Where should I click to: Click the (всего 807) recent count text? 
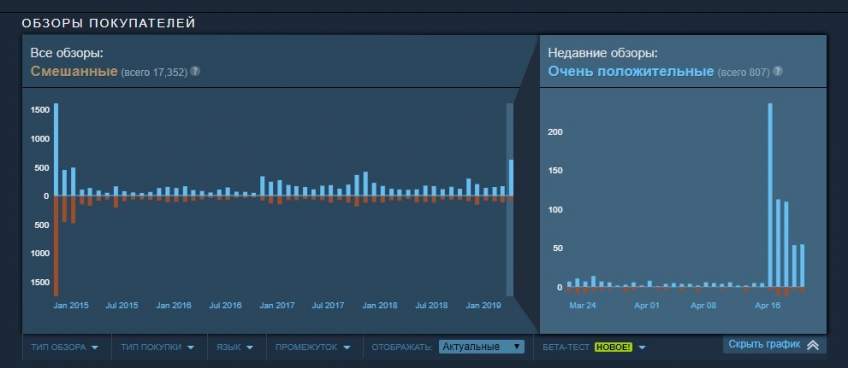coord(744,72)
